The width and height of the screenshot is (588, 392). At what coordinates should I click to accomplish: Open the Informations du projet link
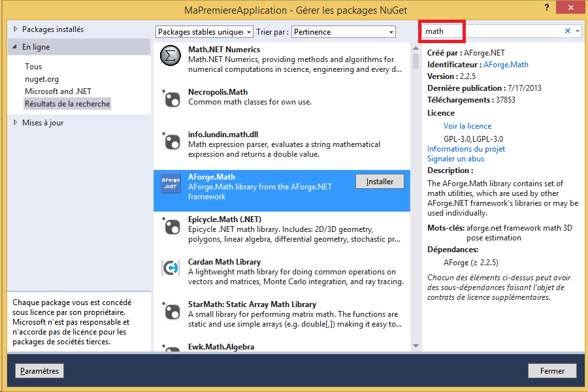(466, 149)
